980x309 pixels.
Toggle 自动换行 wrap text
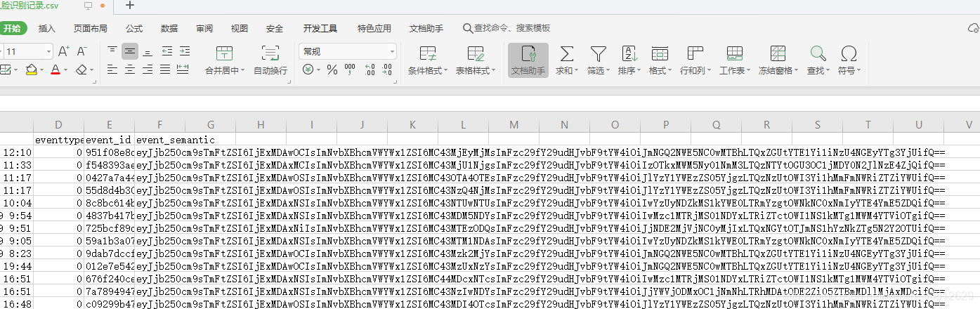tap(270, 60)
